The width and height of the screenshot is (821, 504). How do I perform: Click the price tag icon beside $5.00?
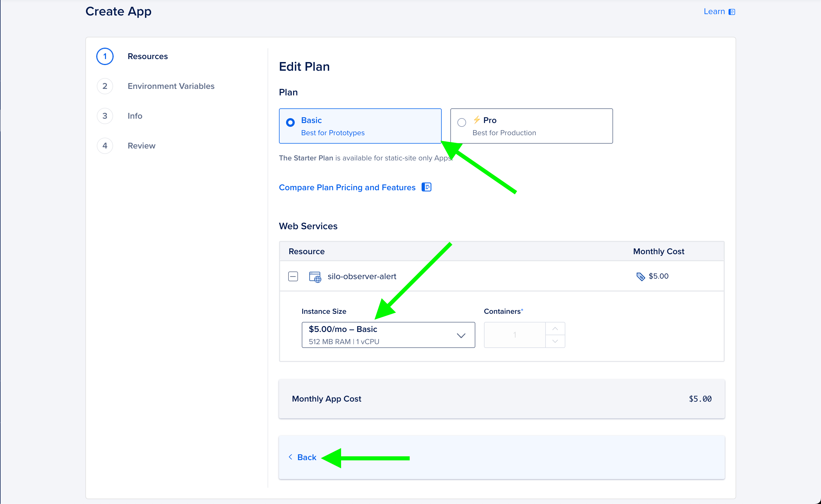coord(641,276)
